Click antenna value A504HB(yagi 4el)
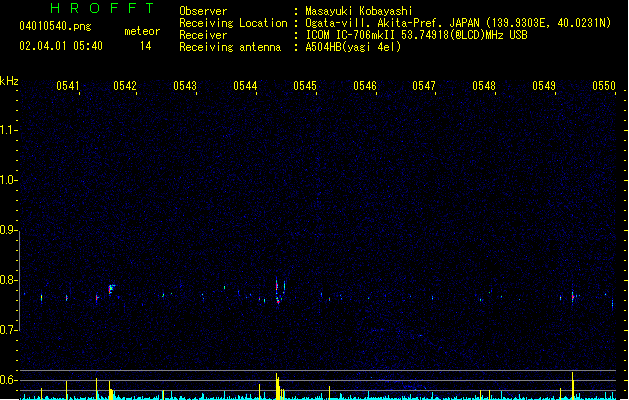629x400 pixels. tap(353, 47)
